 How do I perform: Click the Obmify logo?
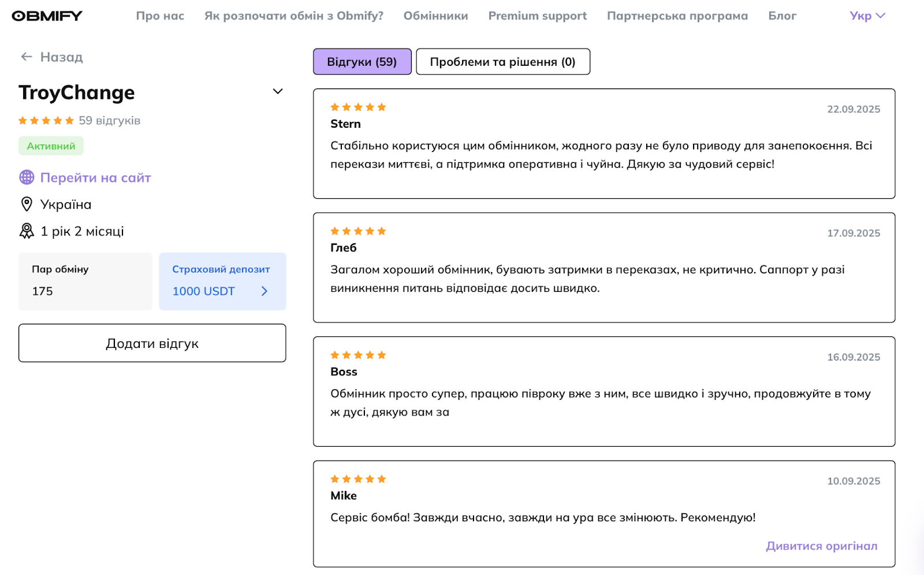(x=47, y=16)
